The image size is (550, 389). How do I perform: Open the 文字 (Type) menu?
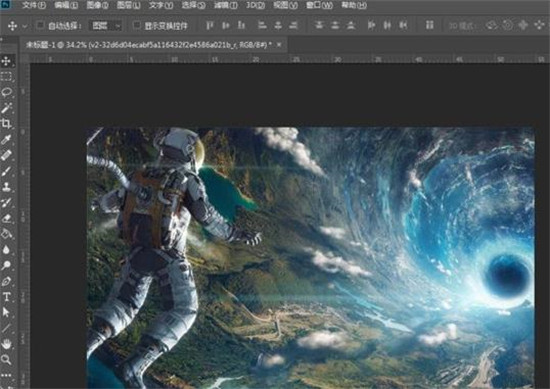point(161,5)
